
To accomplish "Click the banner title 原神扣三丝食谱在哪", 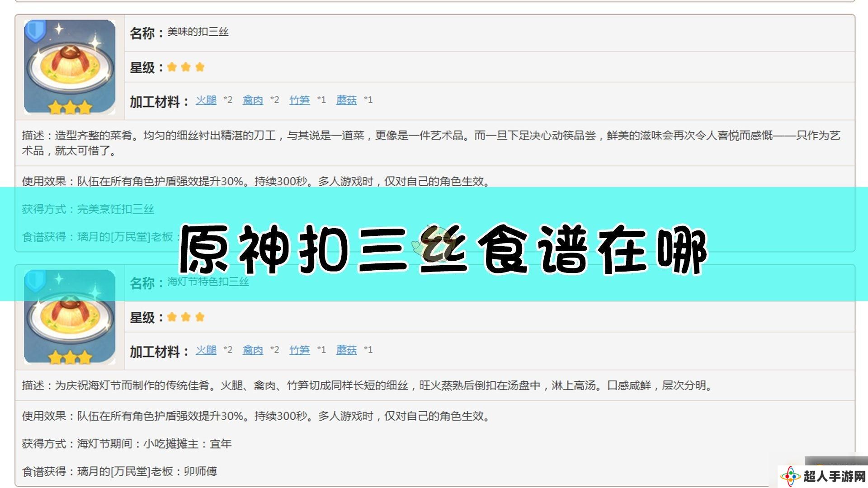I will [x=443, y=249].
